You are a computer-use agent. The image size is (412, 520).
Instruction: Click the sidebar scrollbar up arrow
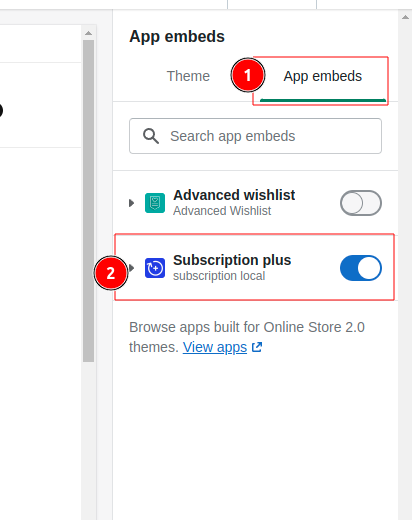[405, 17]
